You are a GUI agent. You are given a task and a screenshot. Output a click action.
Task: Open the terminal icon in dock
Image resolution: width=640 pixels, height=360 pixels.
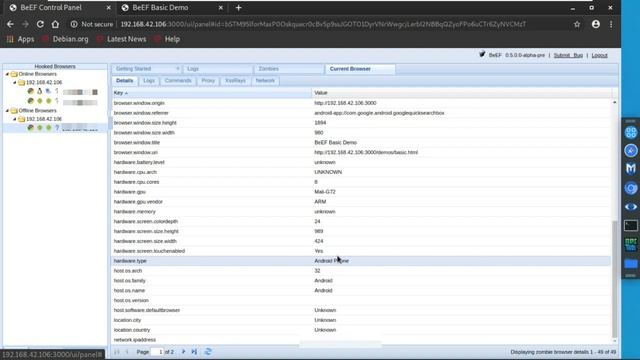pyautogui.click(x=631, y=225)
